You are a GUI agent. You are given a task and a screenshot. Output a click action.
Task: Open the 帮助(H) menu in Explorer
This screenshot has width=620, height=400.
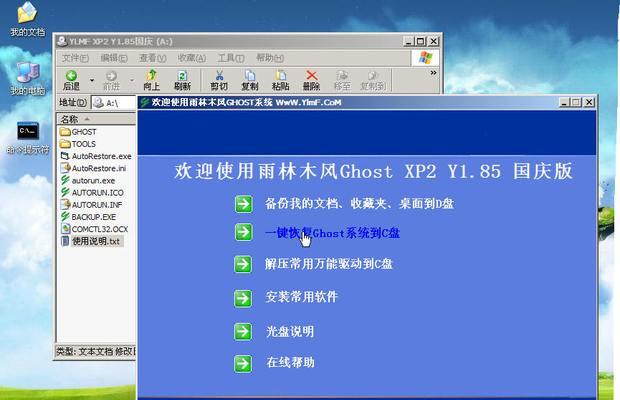tap(270, 58)
